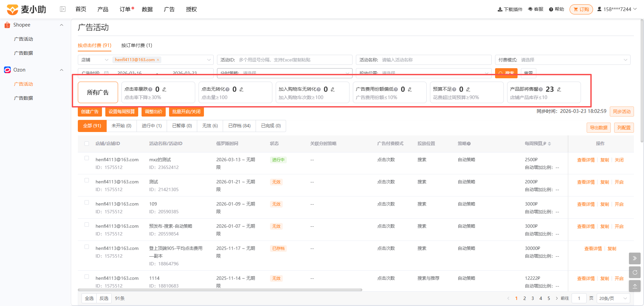Click 同步活动 button

click(622, 112)
